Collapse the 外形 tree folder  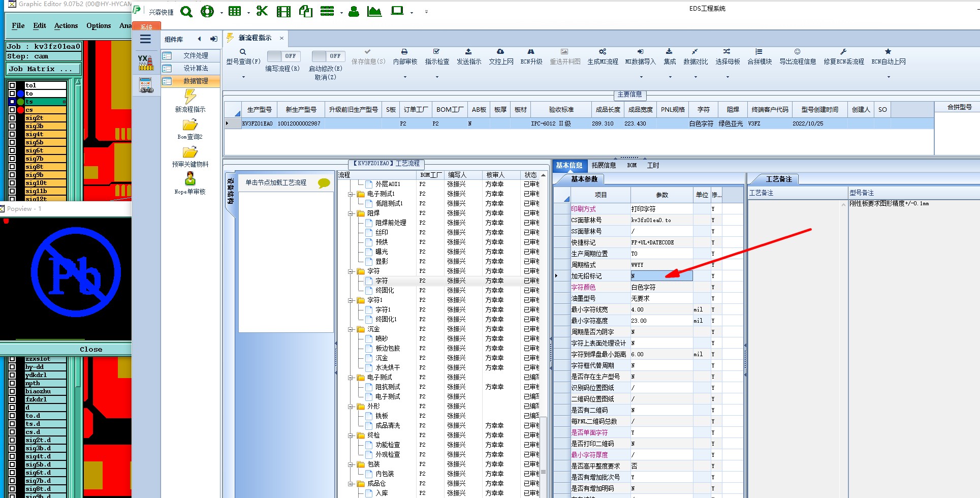[350, 407]
